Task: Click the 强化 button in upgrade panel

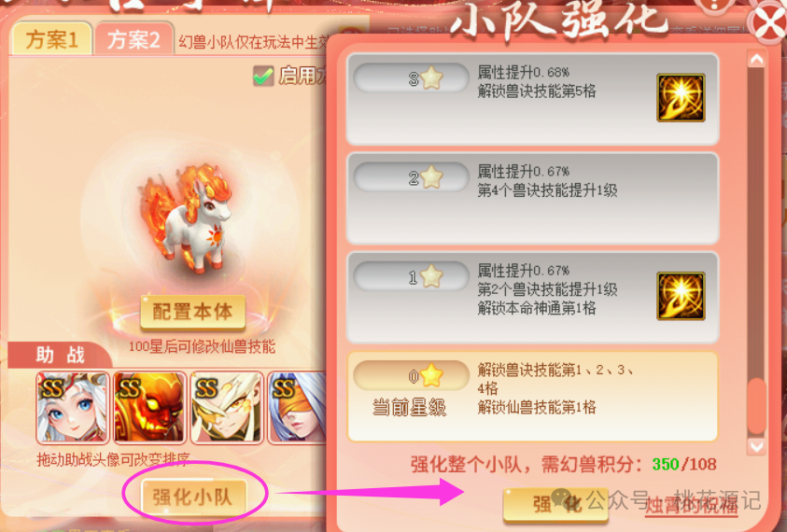Action: point(555,504)
